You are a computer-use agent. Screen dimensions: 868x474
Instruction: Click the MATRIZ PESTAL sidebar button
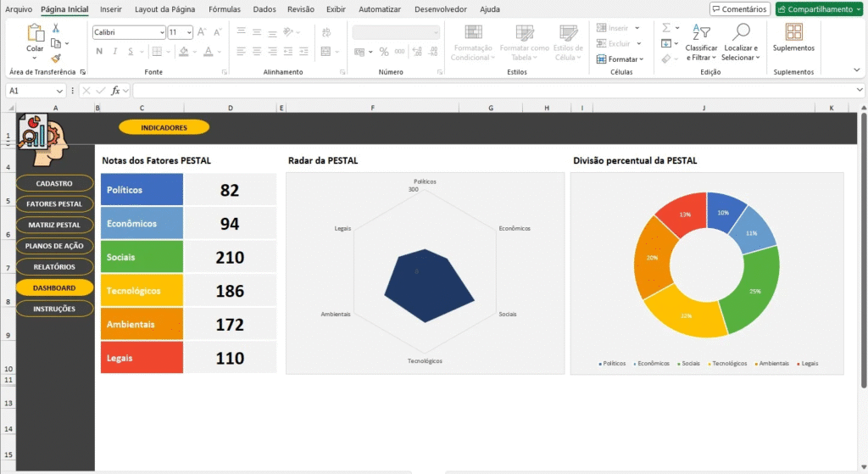(x=54, y=225)
